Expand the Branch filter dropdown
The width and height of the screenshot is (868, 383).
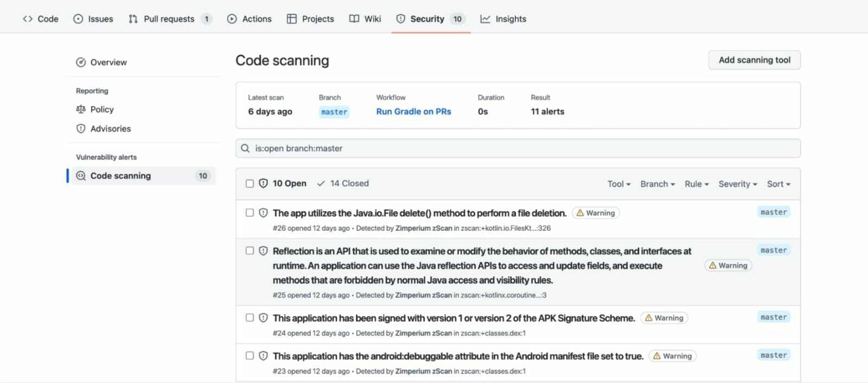coord(658,184)
